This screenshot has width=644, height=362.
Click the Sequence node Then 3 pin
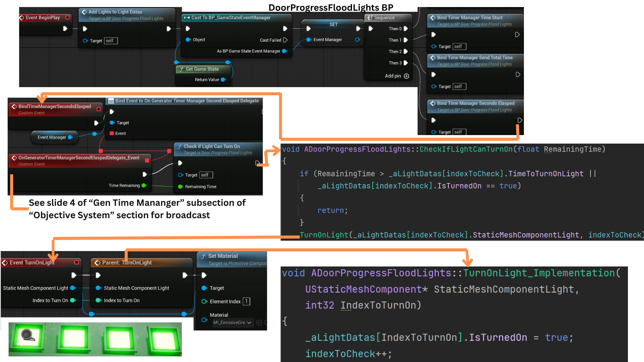(x=406, y=63)
